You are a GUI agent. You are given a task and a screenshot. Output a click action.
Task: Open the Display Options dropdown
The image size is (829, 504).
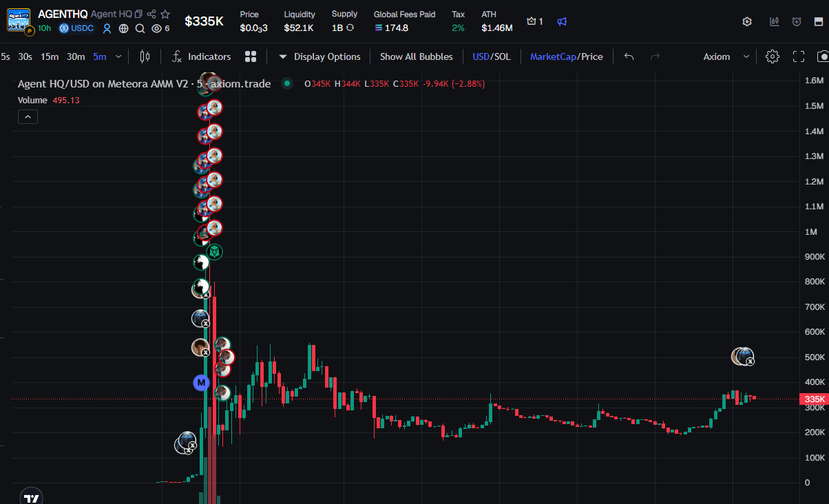(x=319, y=56)
